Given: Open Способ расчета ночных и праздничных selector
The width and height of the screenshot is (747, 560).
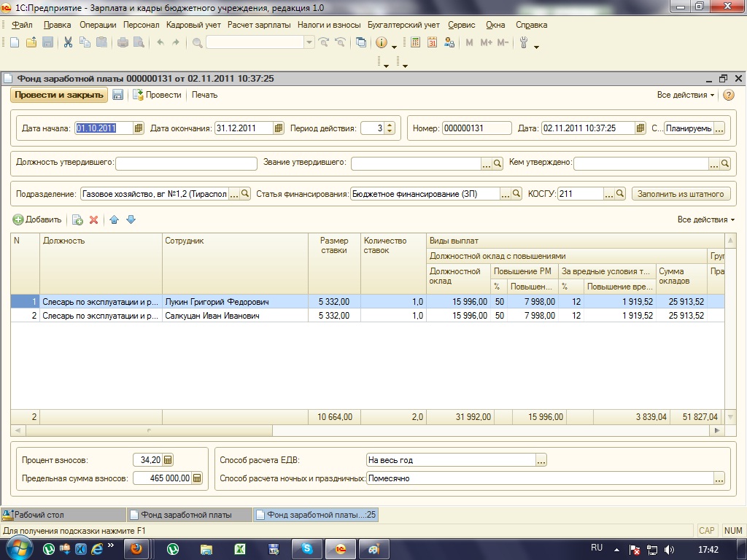Looking at the screenshot, I should click(x=719, y=478).
